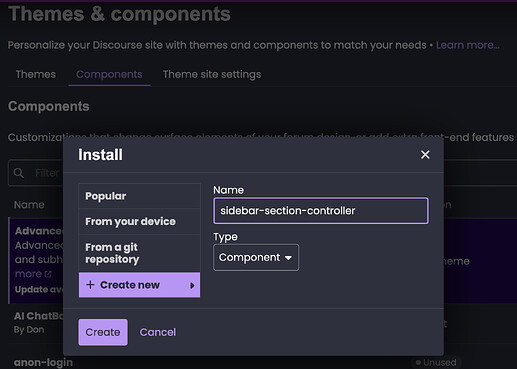This screenshot has height=369, width=517.
Task: Click the 'By Don' author text
Action: pos(29,330)
